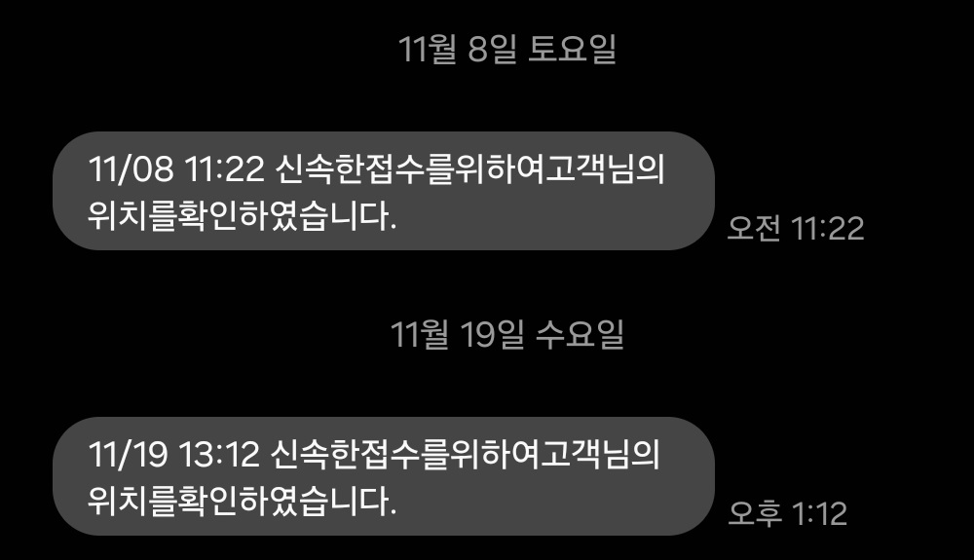Click 신속한접수를위하여고객님의 text in the 11/19 message
The image size is (974, 560).
pos(465,455)
